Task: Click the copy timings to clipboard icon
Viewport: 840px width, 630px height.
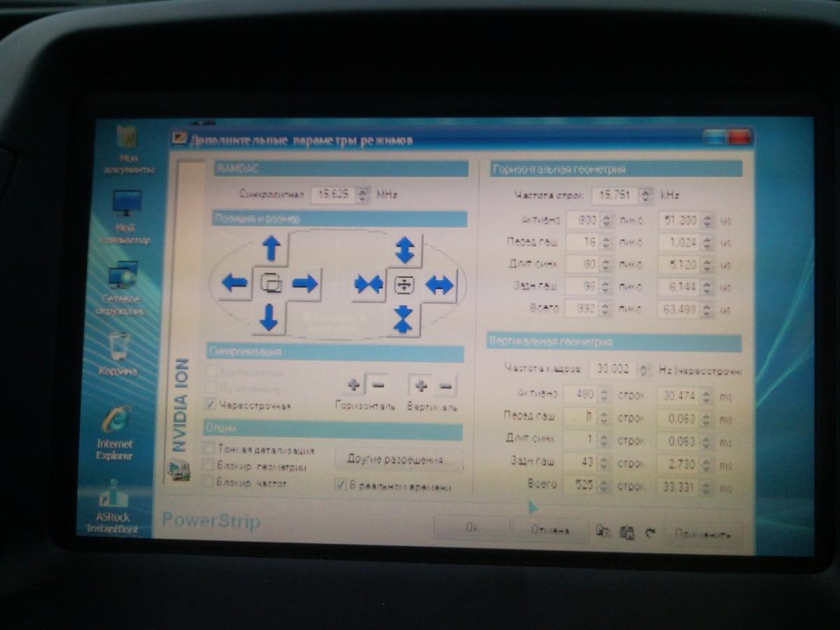Action: (x=603, y=531)
